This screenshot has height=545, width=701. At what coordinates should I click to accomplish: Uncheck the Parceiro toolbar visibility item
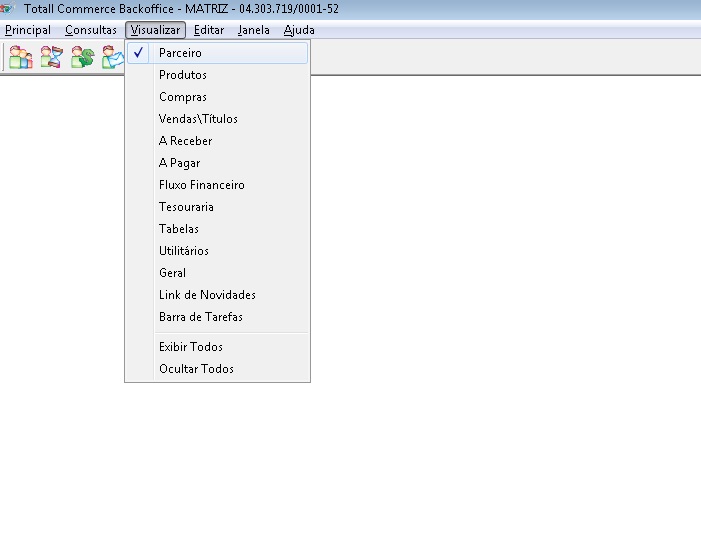pos(217,53)
